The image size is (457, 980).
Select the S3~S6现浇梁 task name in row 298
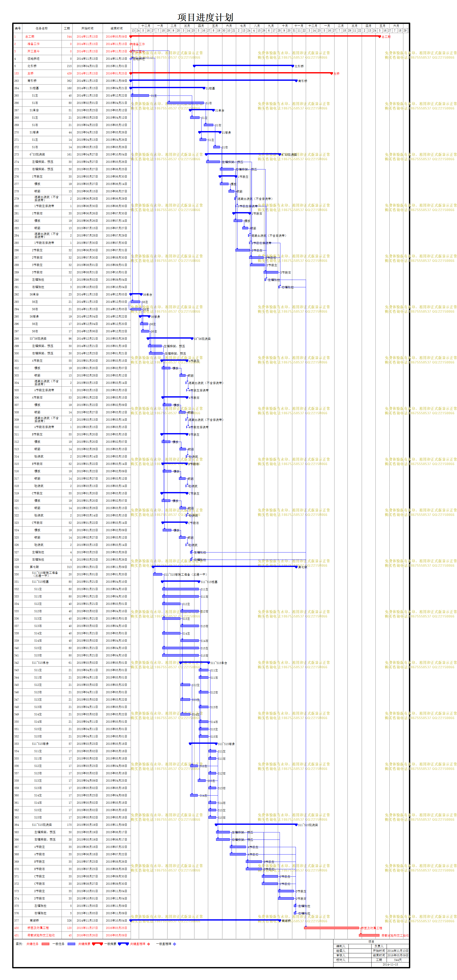(38, 339)
